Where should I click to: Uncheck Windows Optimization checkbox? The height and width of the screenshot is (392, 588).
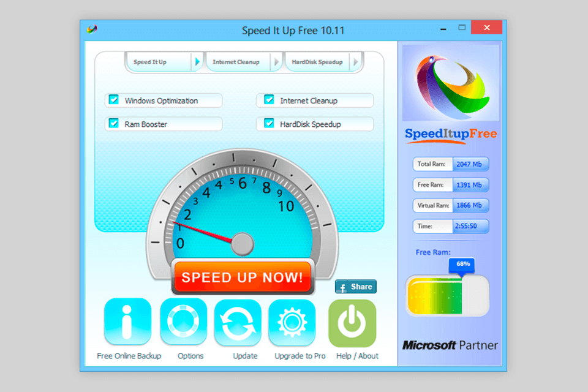[114, 100]
